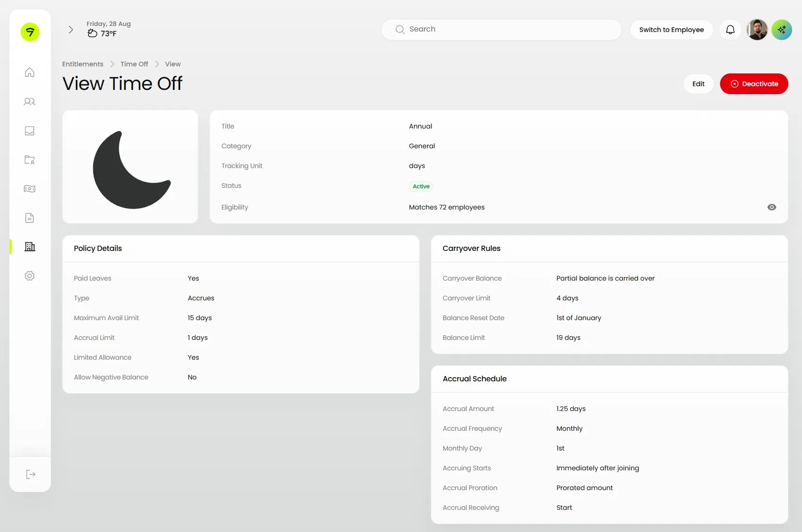Expand the sidebar with chevron arrow
This screenshot has width=802, height=532.
(71, 30)
